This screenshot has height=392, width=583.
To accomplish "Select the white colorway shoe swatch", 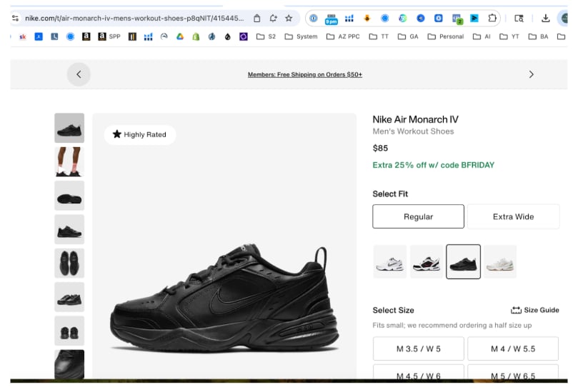I will (390, 262).
